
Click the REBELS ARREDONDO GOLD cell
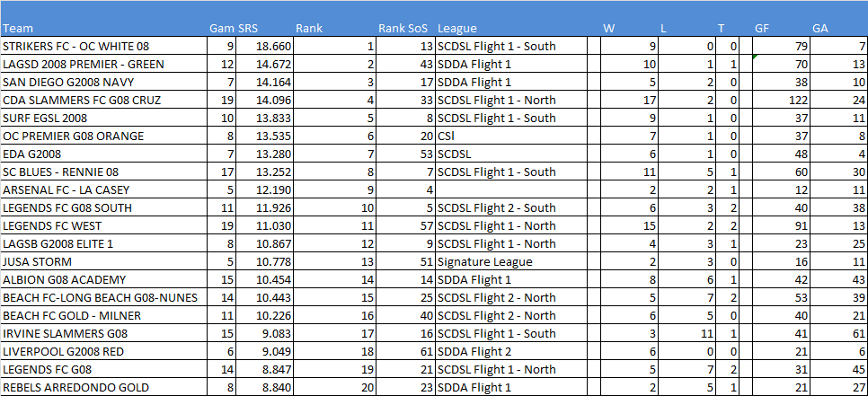tap(103, 388)
